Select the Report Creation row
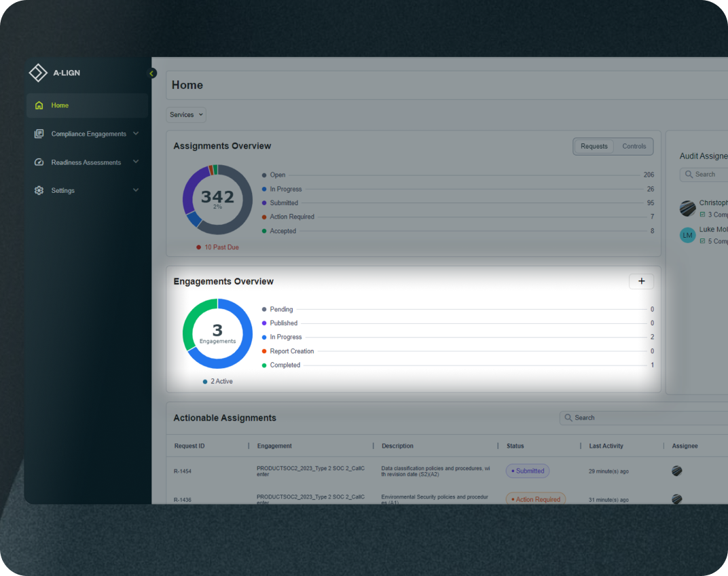 [458, 351]
